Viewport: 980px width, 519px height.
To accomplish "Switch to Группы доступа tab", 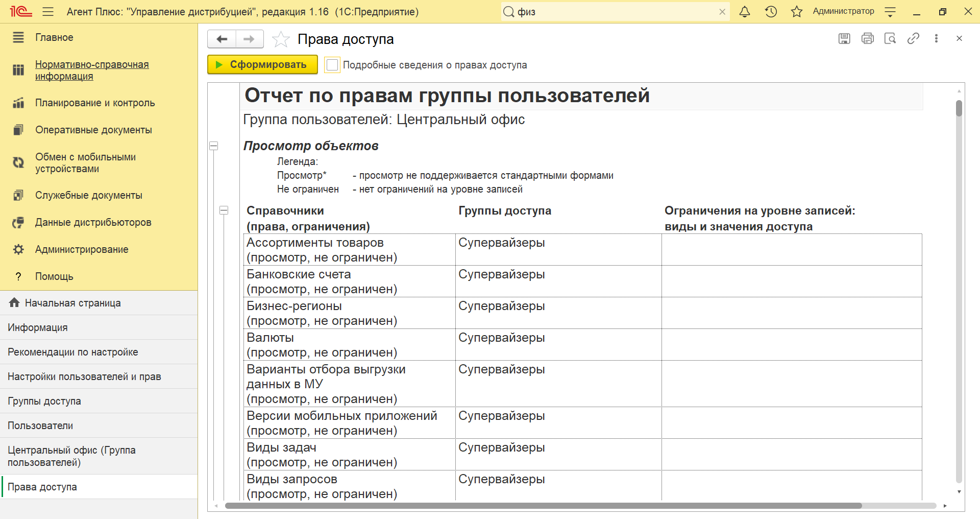I will click(99, 401).
